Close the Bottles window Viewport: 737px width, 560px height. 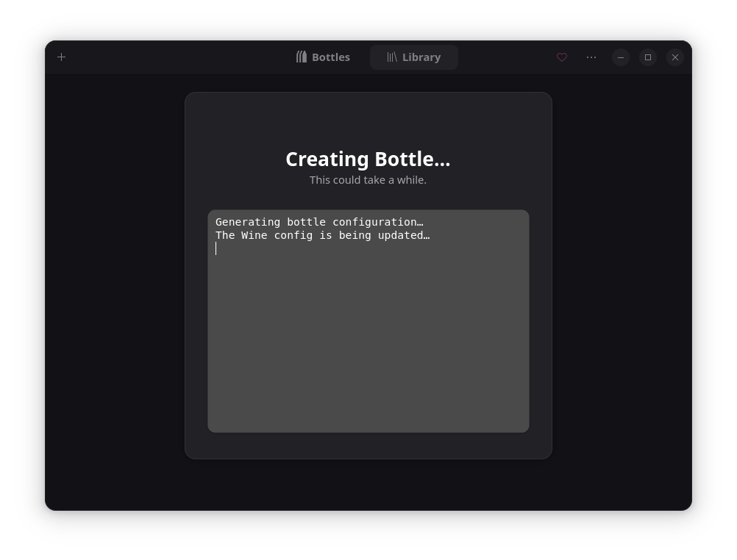[675, 57]
